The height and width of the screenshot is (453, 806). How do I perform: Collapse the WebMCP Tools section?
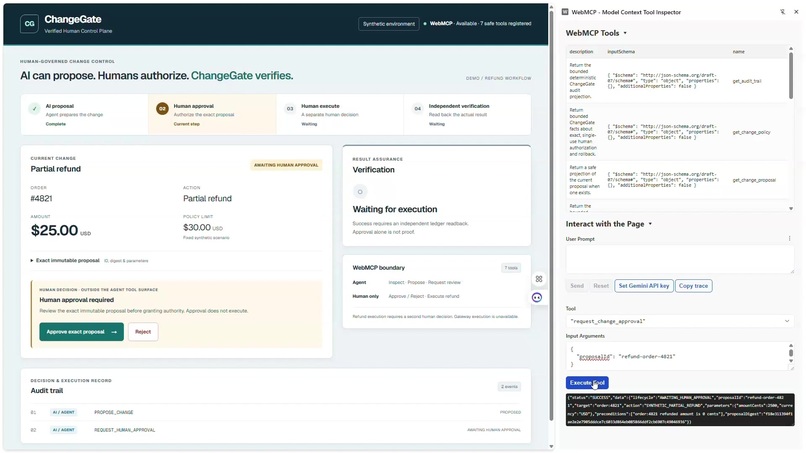point(596,33)
